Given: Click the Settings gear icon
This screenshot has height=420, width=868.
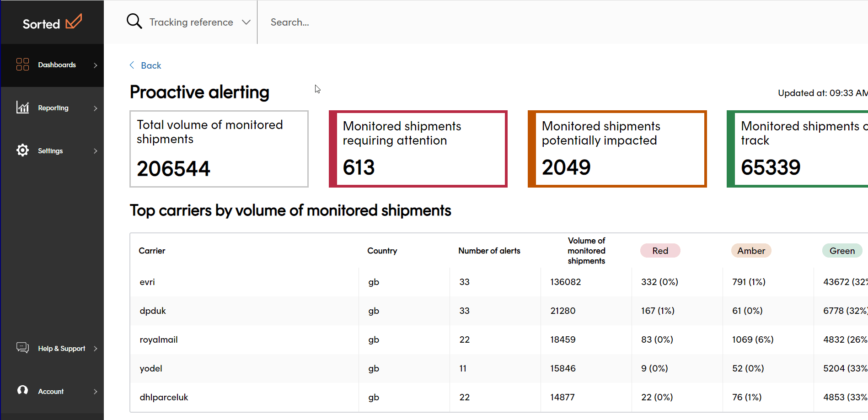Looking at the screenshot, I should 22,151.
